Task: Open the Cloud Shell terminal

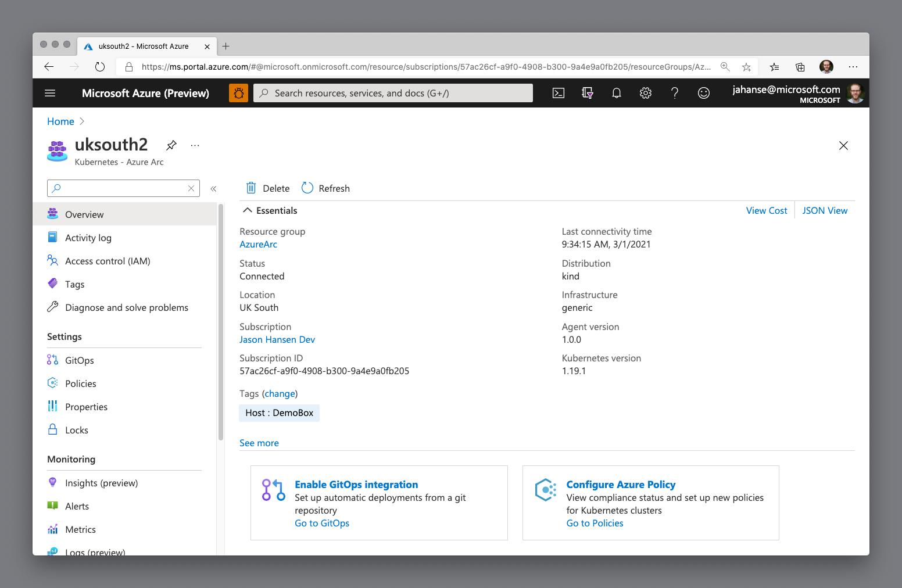Action: (559, 93)
